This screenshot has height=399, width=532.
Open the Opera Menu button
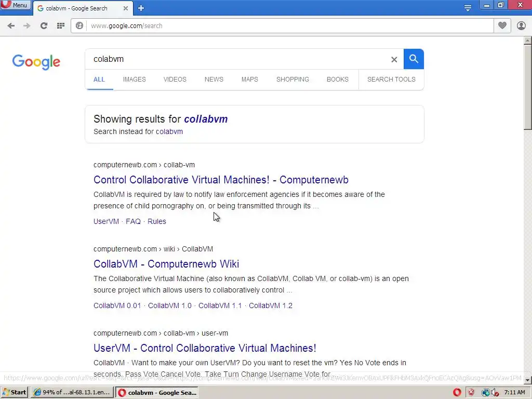tap(15, 5)
